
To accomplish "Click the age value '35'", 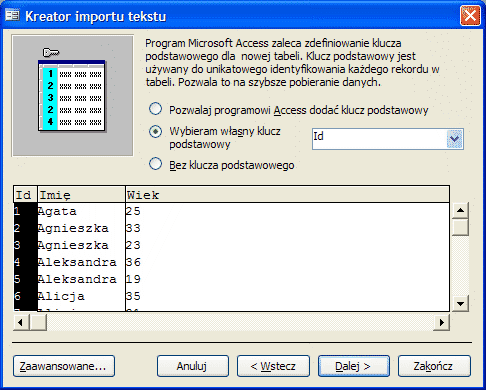I will [x=133, y=296].
